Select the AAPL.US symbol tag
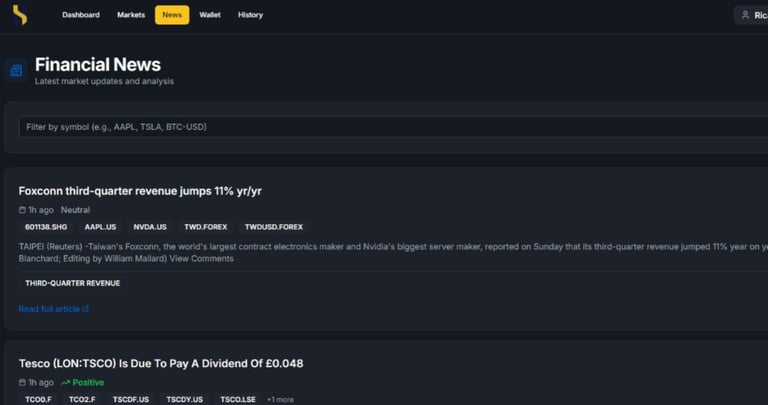The width and height of the screenshot is (768, 405). click(x=100, y=227)
